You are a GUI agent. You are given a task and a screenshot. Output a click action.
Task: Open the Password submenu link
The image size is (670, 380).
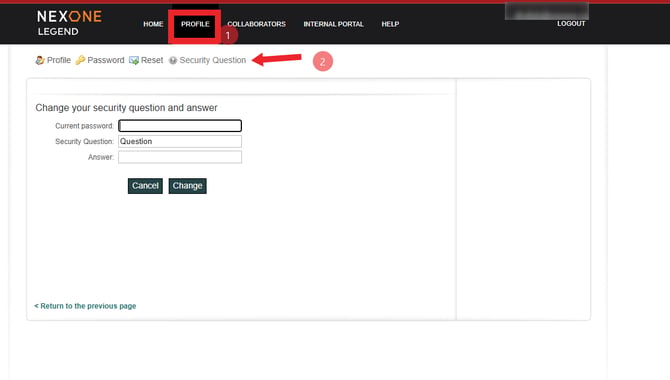pos(106,60)
